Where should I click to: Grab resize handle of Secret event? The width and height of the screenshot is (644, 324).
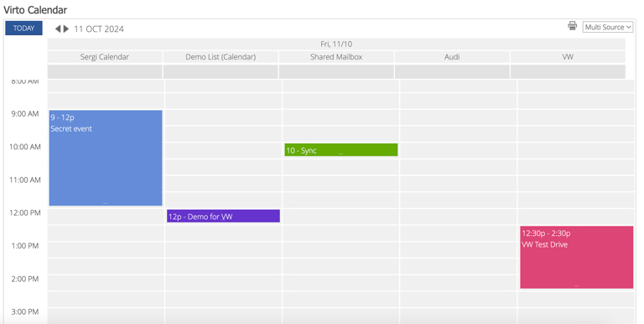[105, 203]
